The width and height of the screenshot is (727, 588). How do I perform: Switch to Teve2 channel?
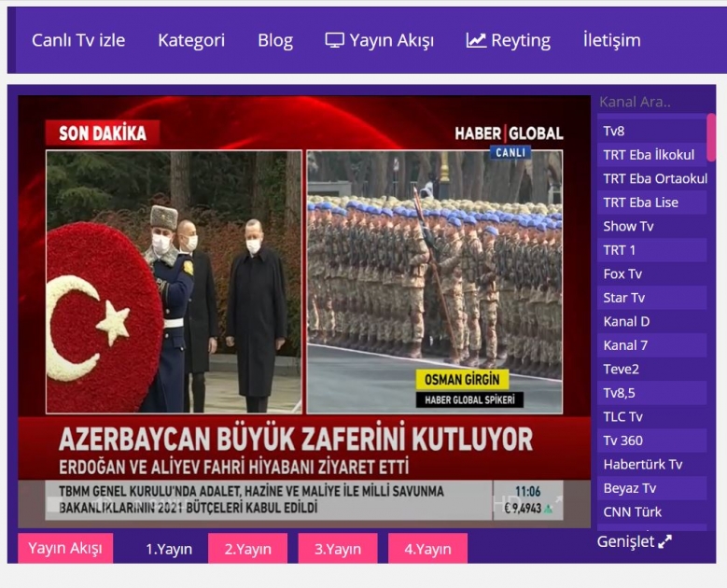pos(651,370)
